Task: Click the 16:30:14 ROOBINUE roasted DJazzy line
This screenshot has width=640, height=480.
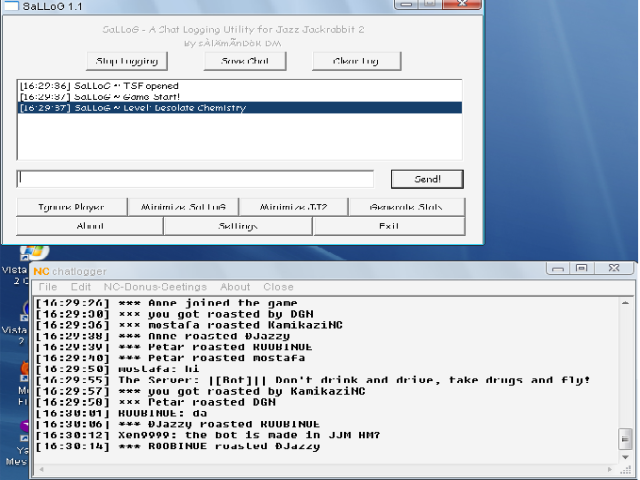Action: [x=178, y=446]
